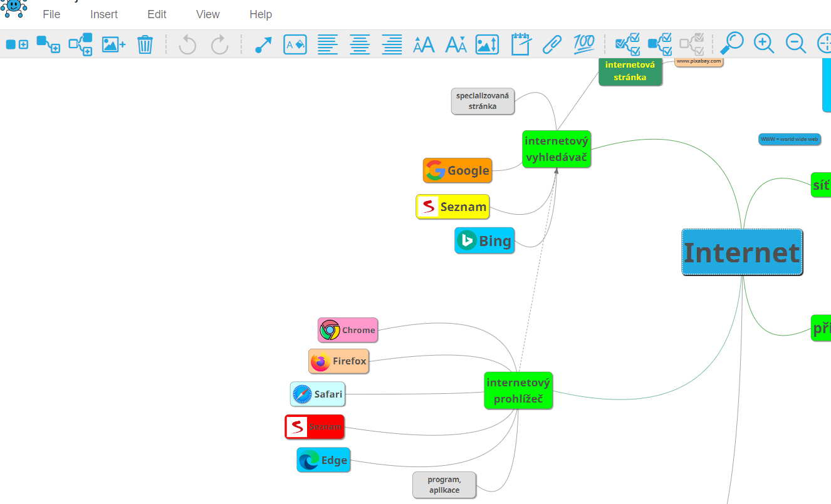The image size is (831, 504).
Task: Select the Google node
Action: click(457, 170)
